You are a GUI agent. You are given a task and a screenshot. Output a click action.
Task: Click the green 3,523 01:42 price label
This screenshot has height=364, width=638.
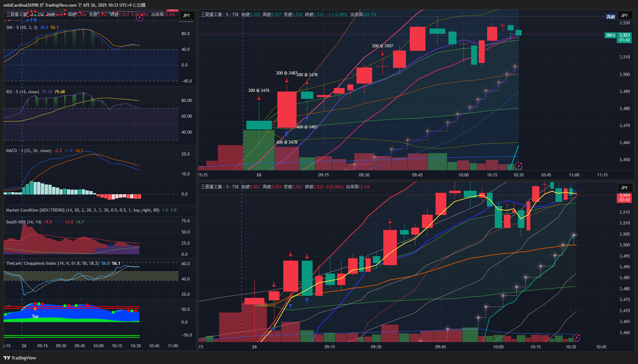[x=624, y=38]
